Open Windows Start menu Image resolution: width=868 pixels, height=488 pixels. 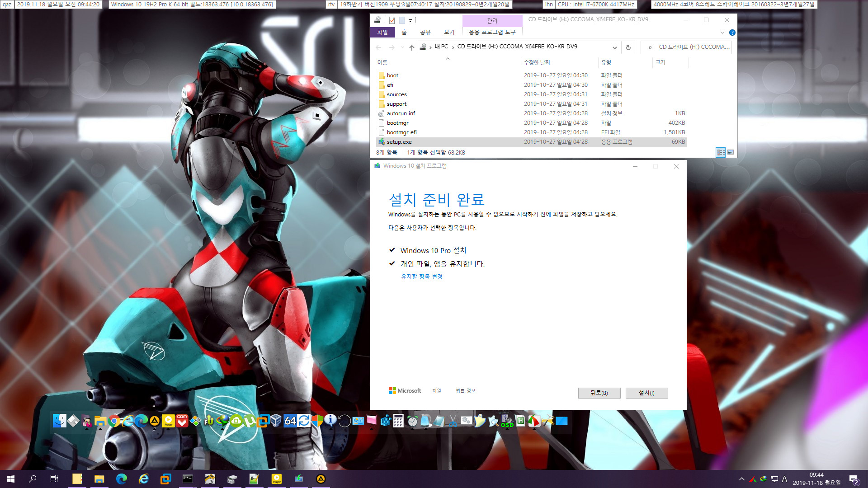point(11,479)
